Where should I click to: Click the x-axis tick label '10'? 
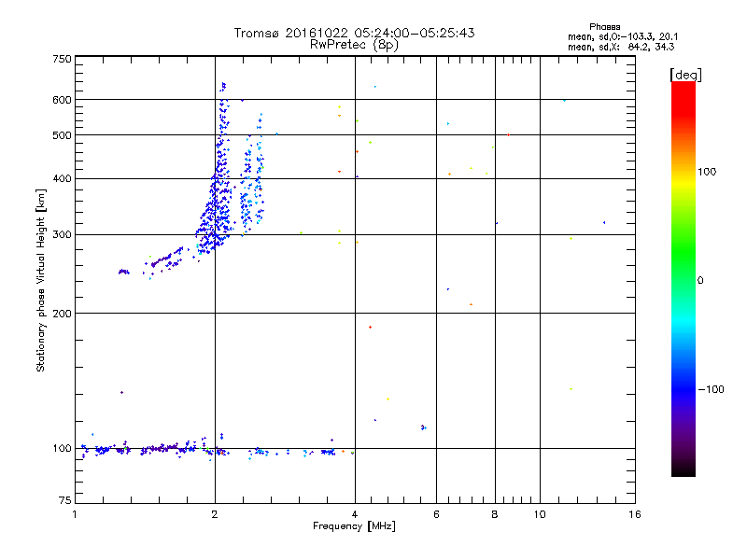click(x=540, y=514)
